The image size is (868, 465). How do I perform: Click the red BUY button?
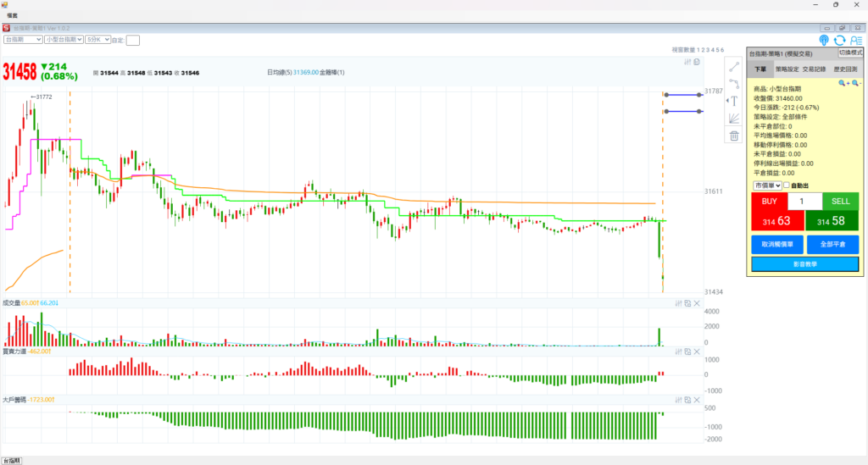pos(769,202)
